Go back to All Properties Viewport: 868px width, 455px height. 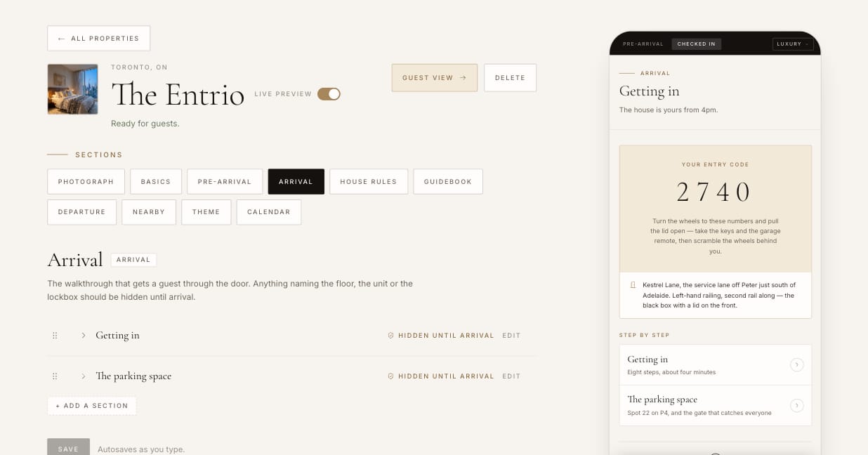point(99,39)
